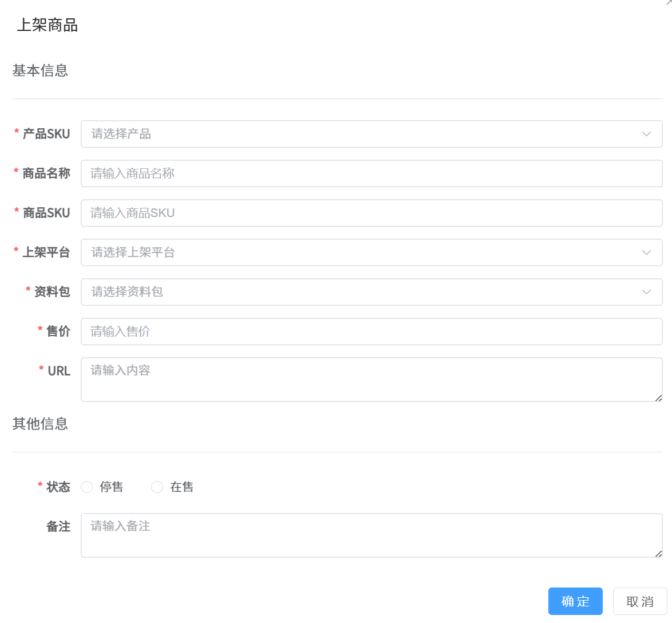This screenshot has width=672, height=623.
Task: Click the 其他信息 section heading
Action: click(40, 424)
